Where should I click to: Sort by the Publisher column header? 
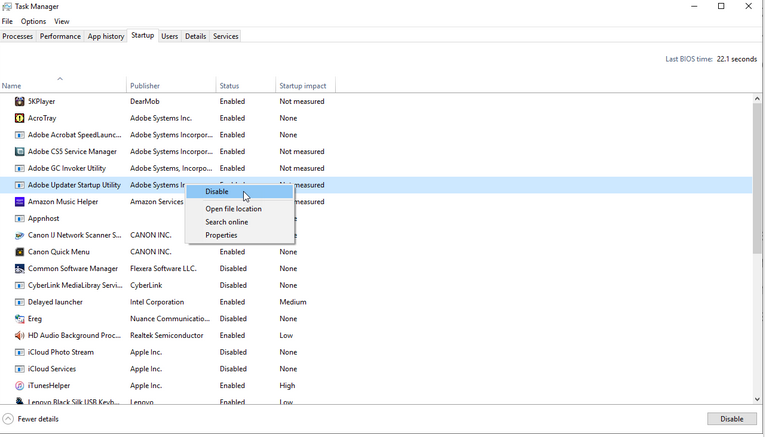171,85
